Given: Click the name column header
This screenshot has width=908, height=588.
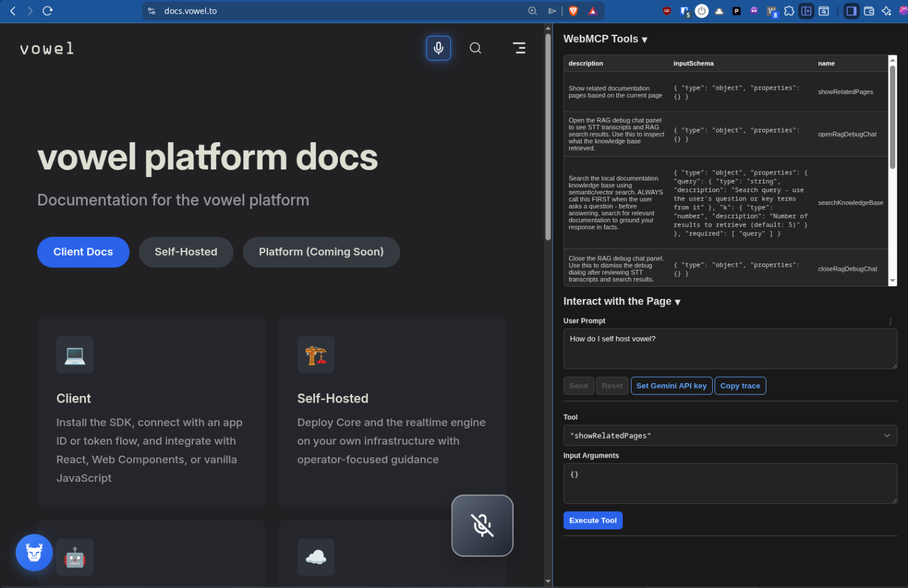Looking at the screenshot, I should 826,63.
